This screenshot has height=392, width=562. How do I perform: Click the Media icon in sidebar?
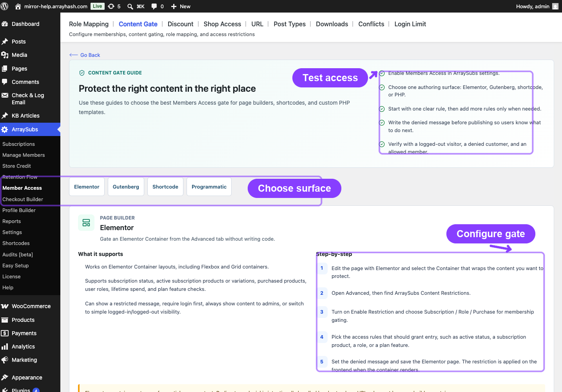pyautogui.click(x=5, y=55)
